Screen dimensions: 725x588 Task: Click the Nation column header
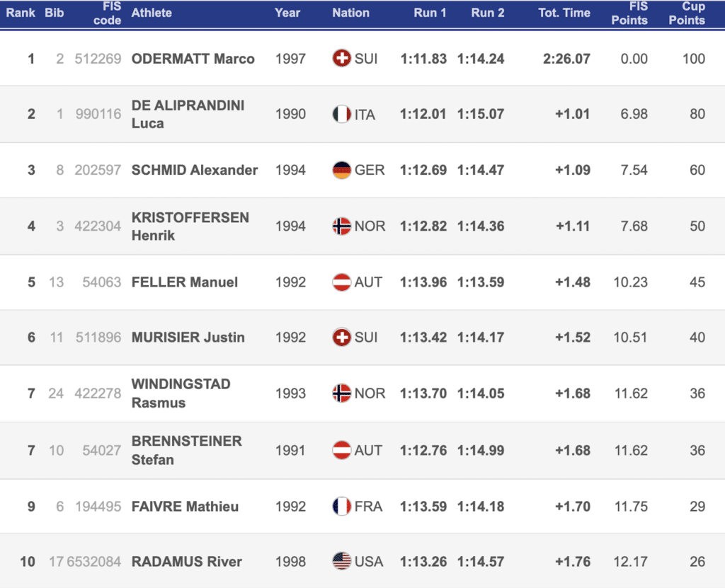[350, 13]
